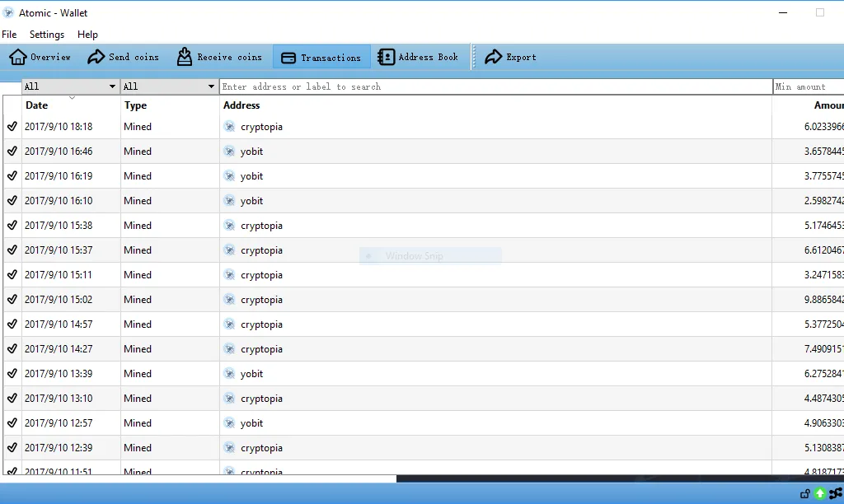Click confirmed checkmark for 15:02 transaction

[x=12, y=300]
